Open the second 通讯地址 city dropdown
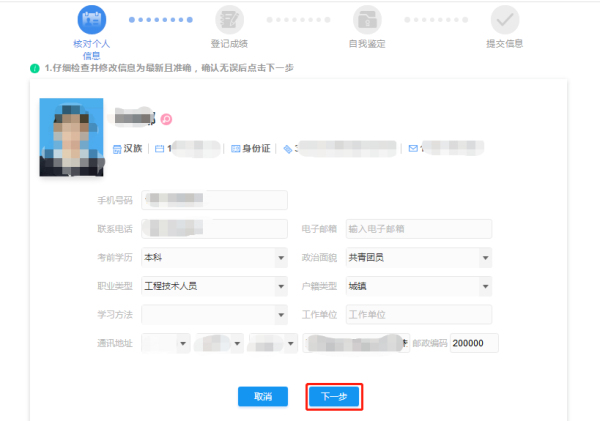Viewport: 600px width, 421px height. pos(219,343)
